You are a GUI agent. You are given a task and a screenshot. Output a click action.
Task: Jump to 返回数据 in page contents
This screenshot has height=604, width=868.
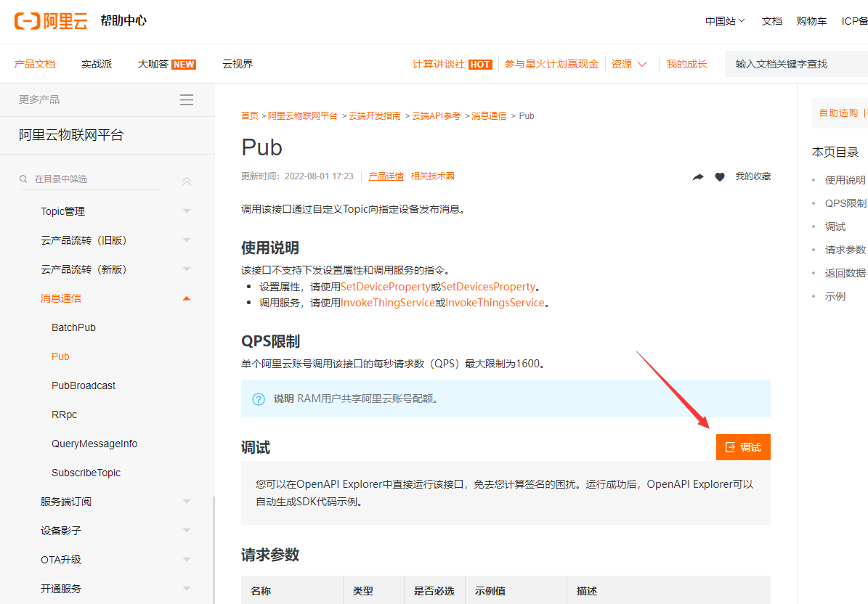845,273
